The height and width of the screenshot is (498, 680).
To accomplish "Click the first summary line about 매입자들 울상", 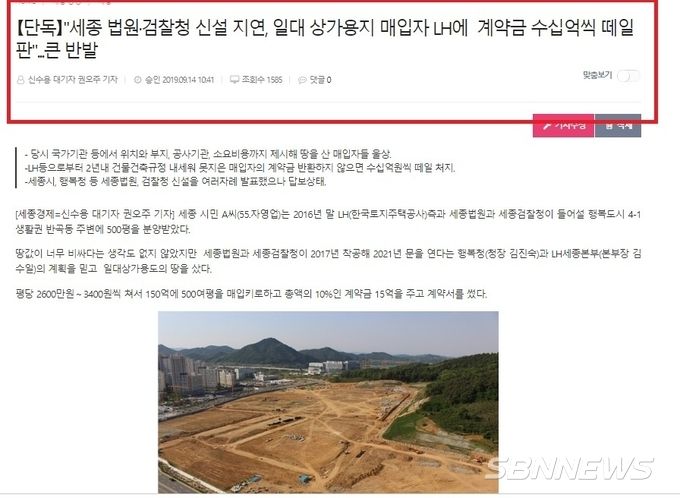I will (x=208, y=154).
